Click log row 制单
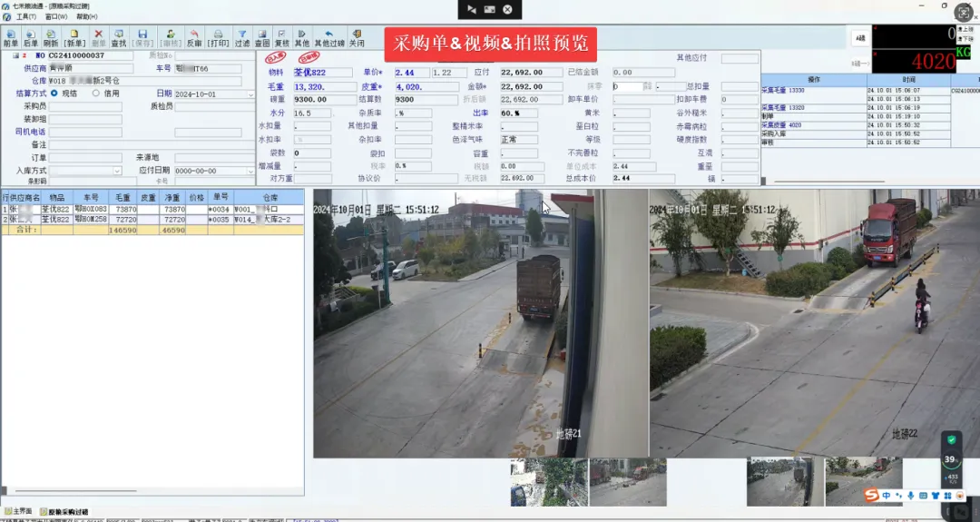The image size is (980, 522). click(814, 116)
